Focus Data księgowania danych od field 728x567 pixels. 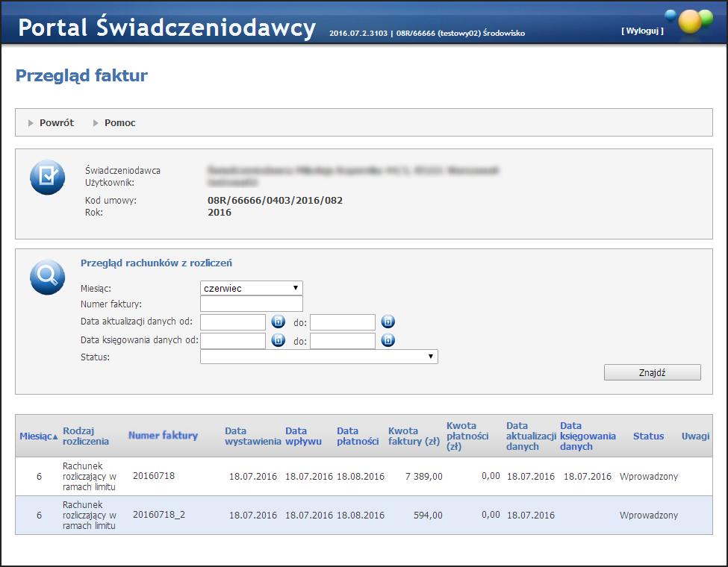(233, 340)
